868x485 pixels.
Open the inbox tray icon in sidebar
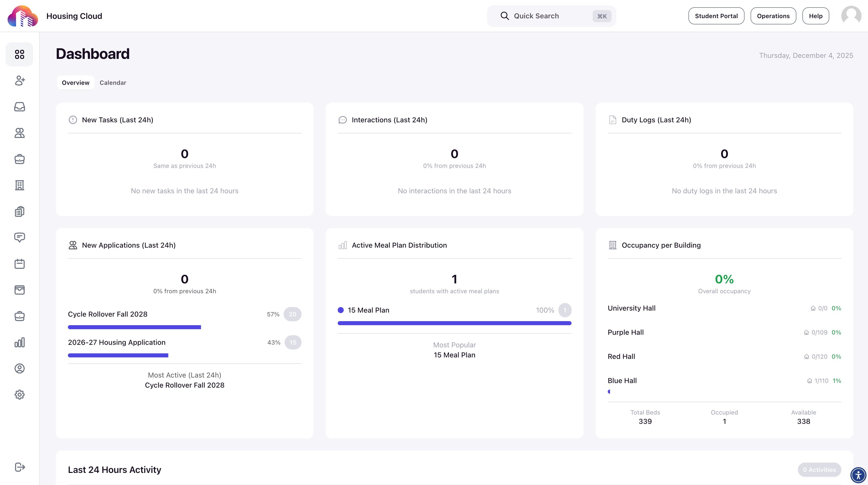pyautogui.click(x=20, y=106)
